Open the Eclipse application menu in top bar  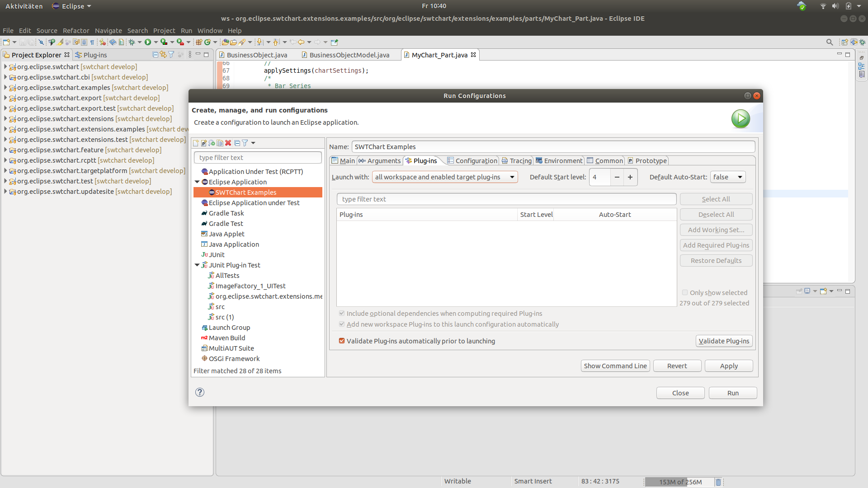point(71,6)
